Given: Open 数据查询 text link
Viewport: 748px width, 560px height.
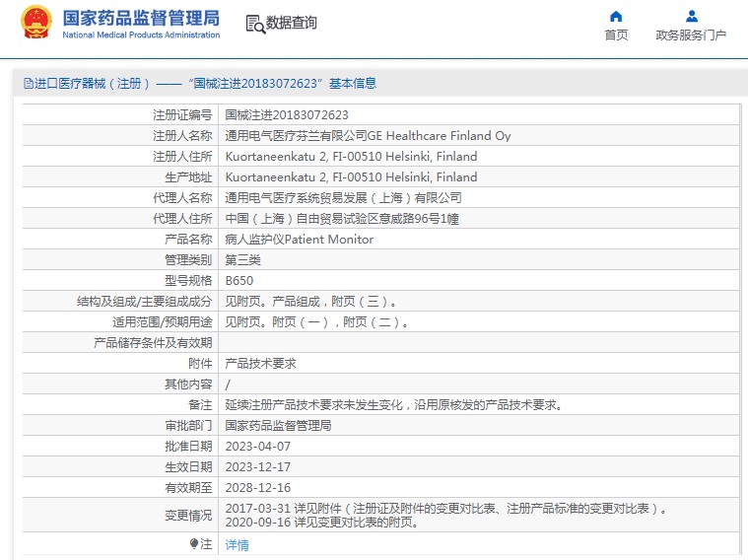Looking at the screenshot, I should coord(291,23).
